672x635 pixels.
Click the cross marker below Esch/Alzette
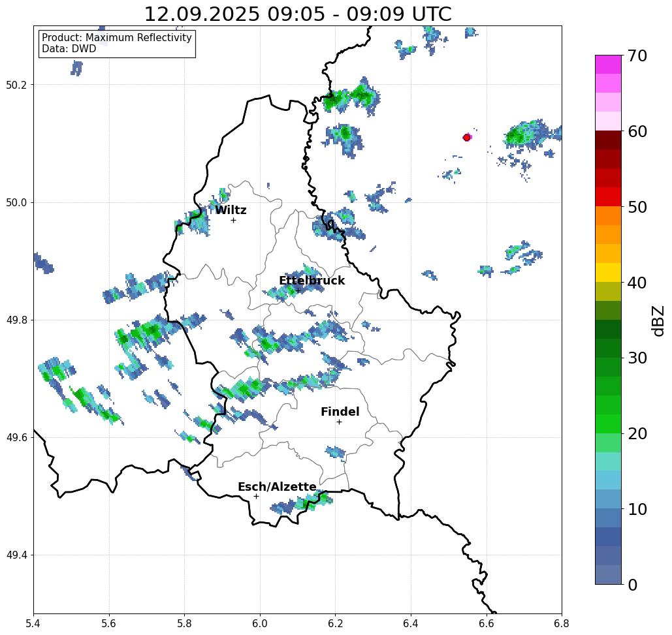[x=256, y=496]
